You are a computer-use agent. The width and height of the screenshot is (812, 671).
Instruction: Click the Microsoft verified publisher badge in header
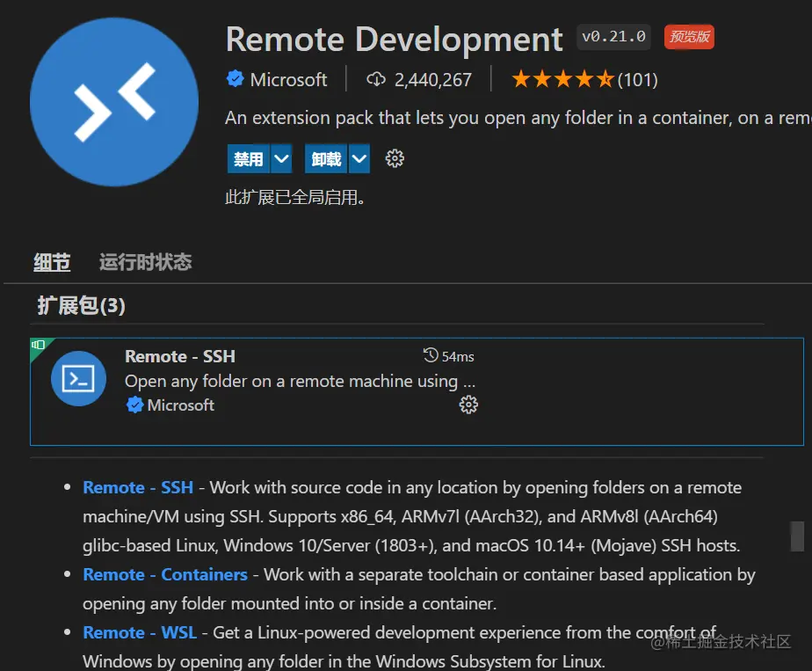tap(236, 79)
